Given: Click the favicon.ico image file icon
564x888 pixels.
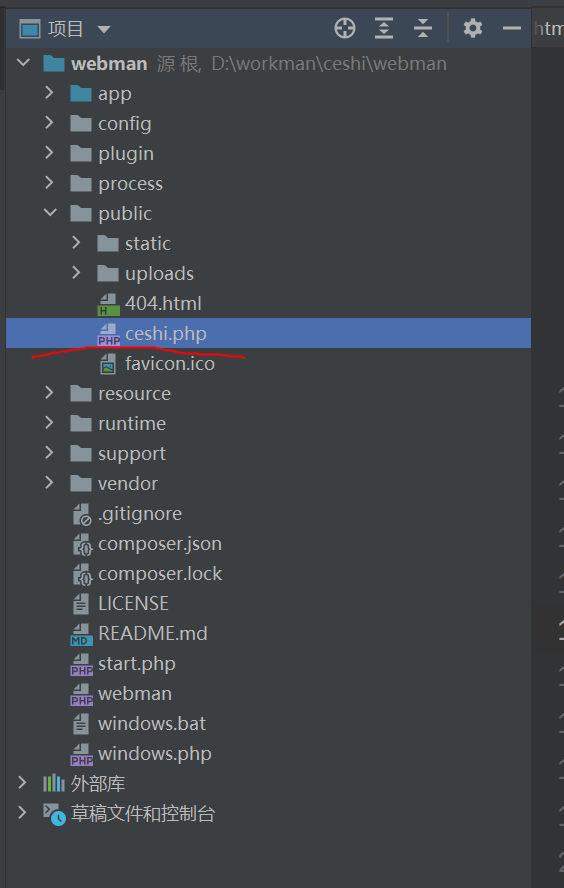Looking at the screenshot, I should [x=108, y=364].
